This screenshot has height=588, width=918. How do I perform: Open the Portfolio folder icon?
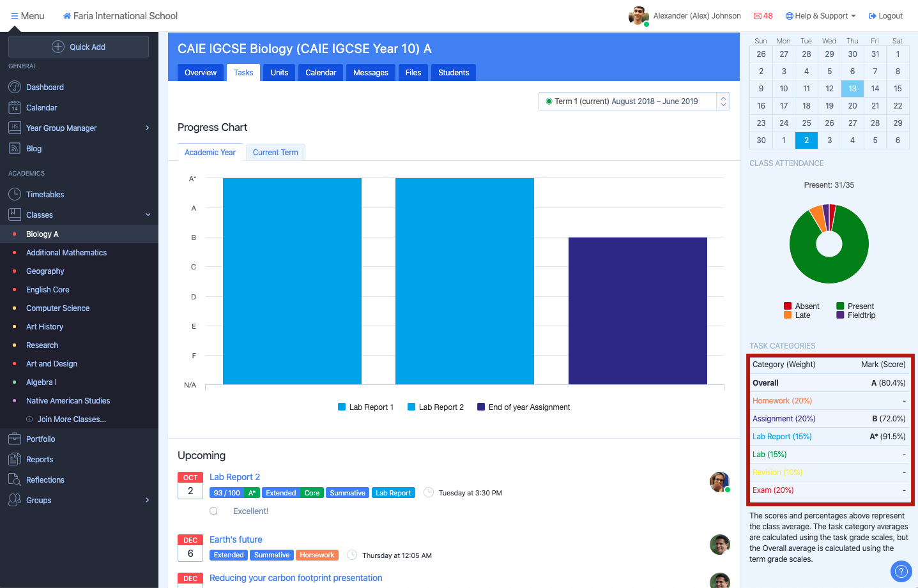(x=15, y=439)
